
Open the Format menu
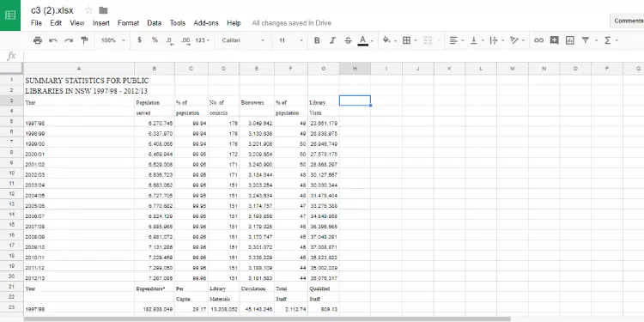(x=128, y=23)
